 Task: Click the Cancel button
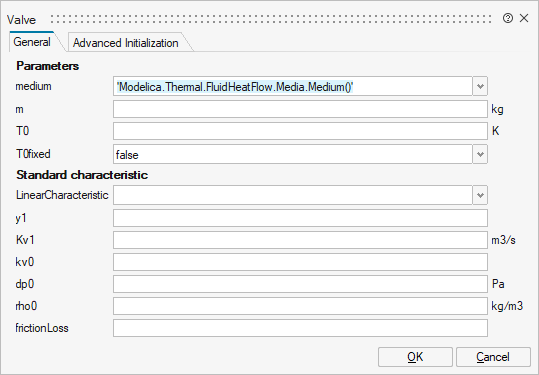[493, 357]
